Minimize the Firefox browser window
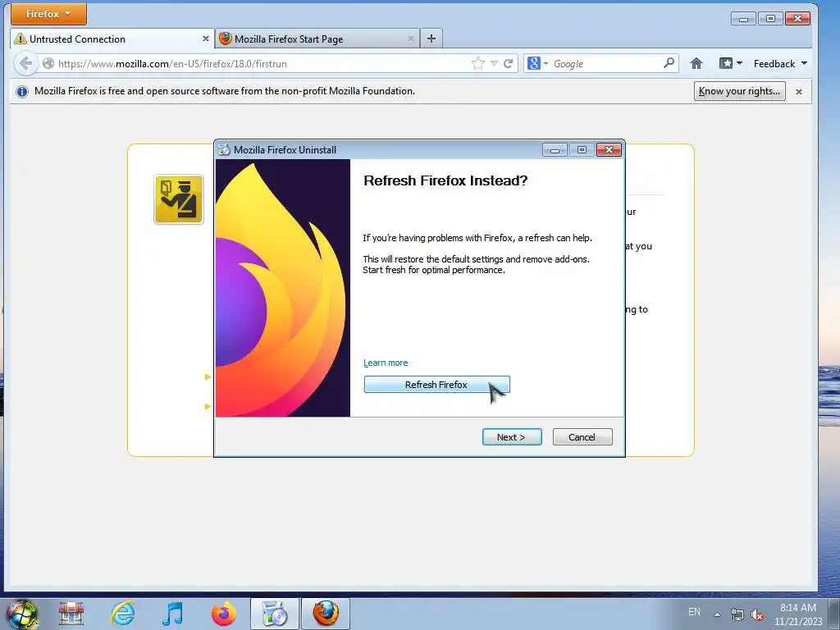Screen dimensions: 840x630 tap(743, 19)
